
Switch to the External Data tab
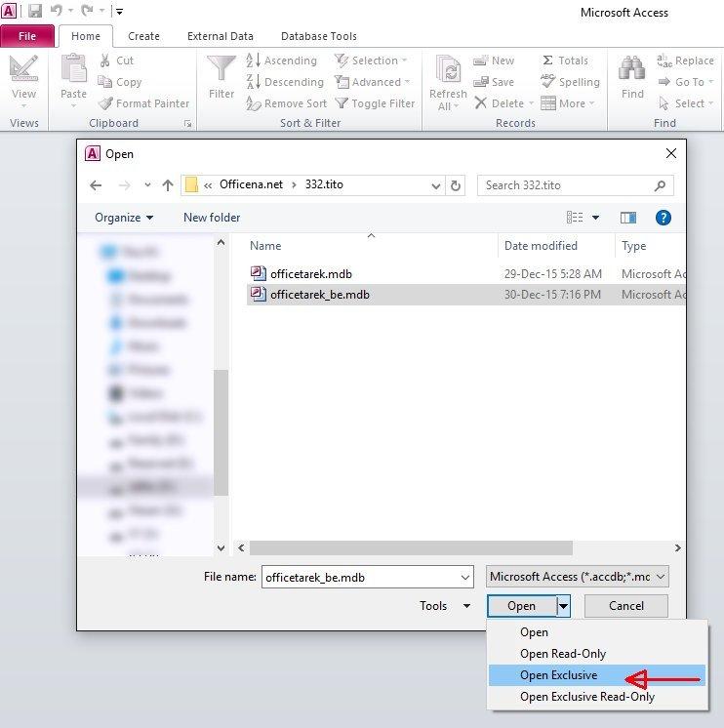(x=220, y=36)
